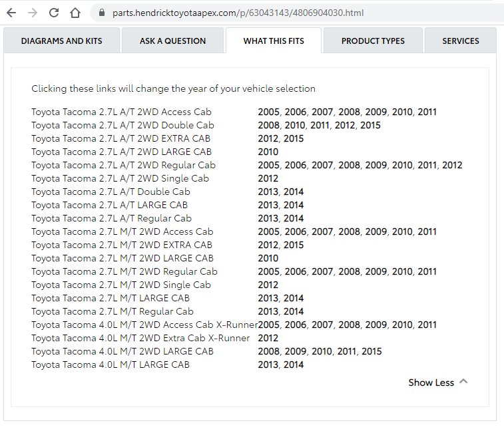Open the browser home page icon

point(75,13)
